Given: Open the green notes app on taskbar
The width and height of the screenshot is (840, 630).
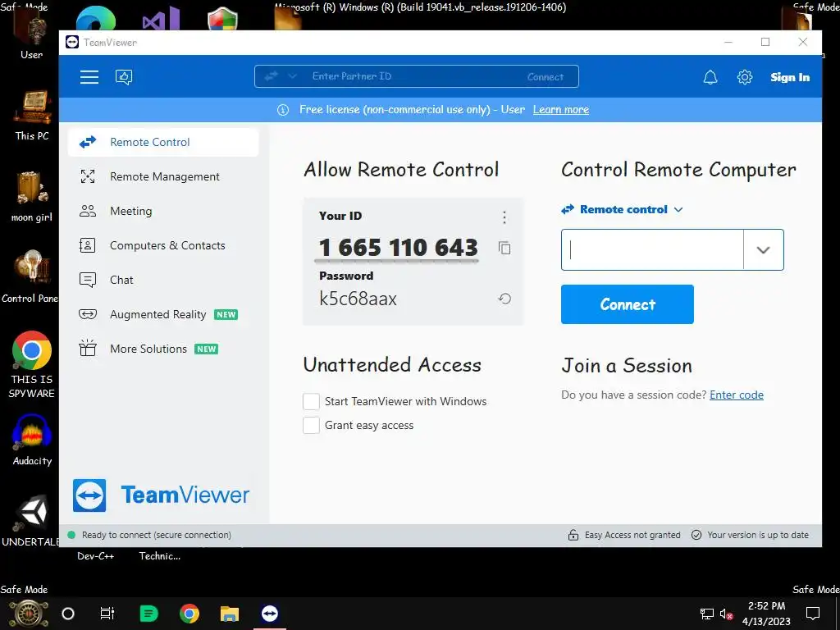Looking at the screenshot, I should point(149,614).
